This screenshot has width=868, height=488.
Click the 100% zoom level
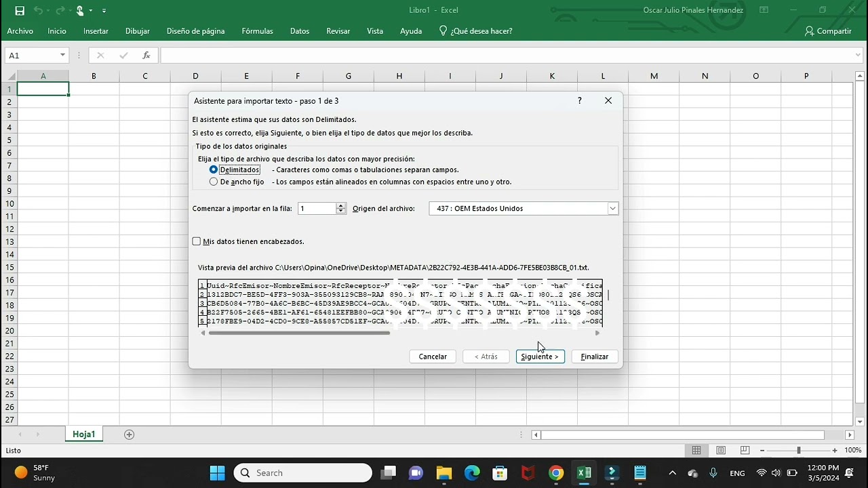853,451
